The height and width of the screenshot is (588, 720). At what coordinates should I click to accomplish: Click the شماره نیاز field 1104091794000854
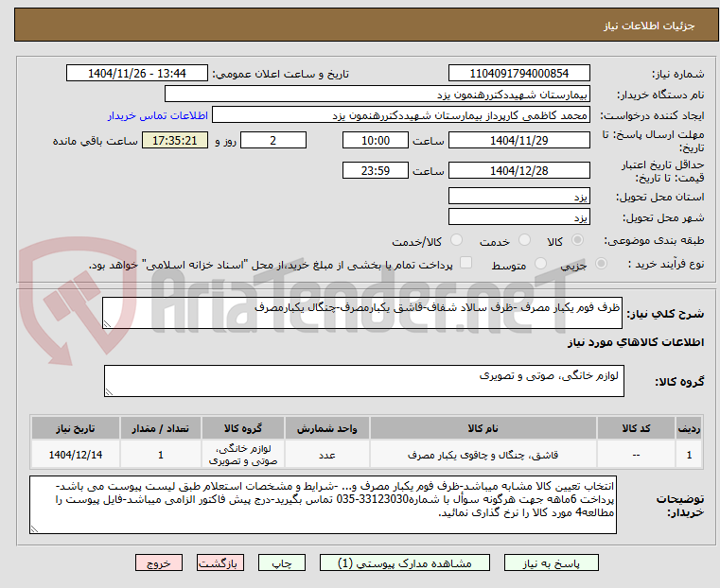click(x=518, y=74)
